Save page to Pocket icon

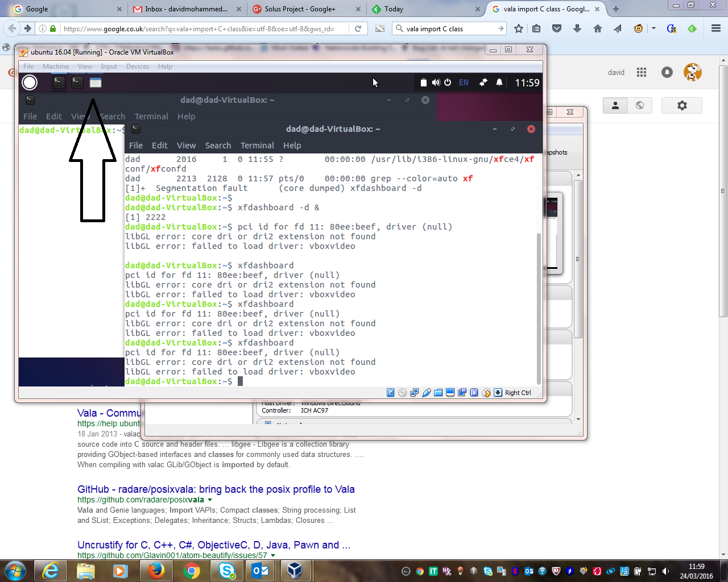(x=557, y=28)
